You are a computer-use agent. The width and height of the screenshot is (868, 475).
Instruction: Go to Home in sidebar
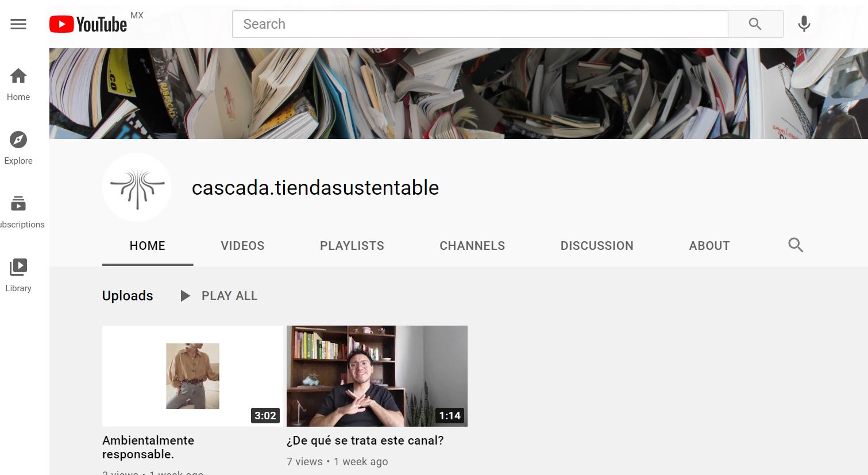coord(18,84)
